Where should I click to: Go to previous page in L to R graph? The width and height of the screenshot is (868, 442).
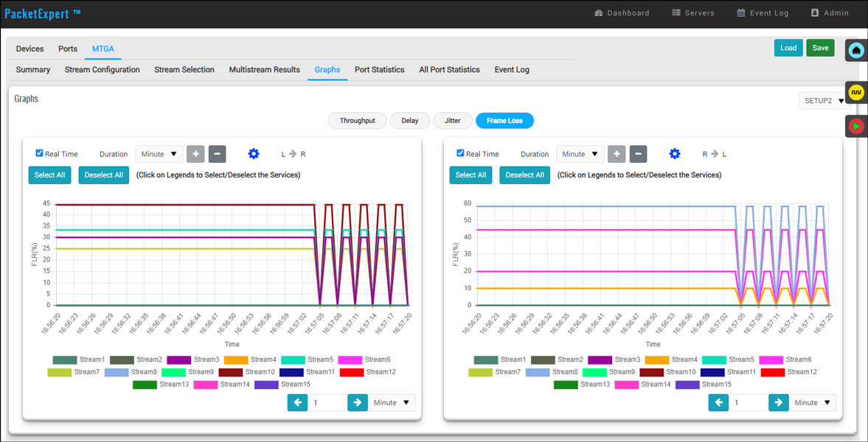(x=297, y=403)
